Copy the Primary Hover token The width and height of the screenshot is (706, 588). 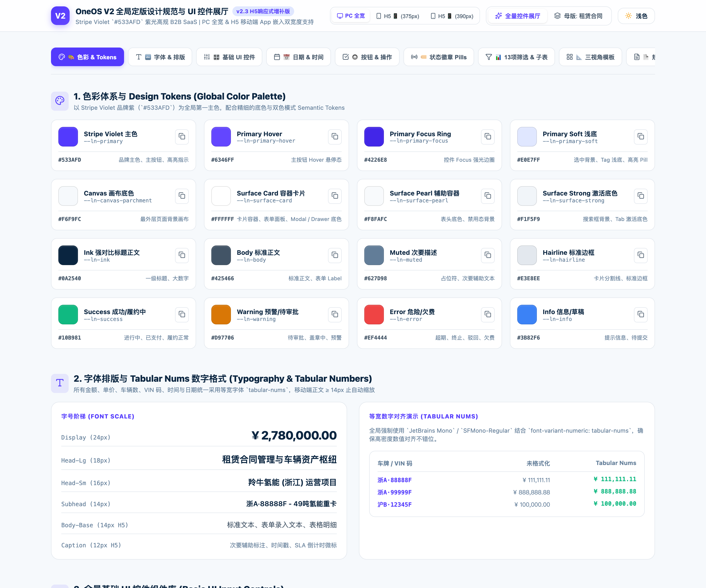(x=335, y=136)
